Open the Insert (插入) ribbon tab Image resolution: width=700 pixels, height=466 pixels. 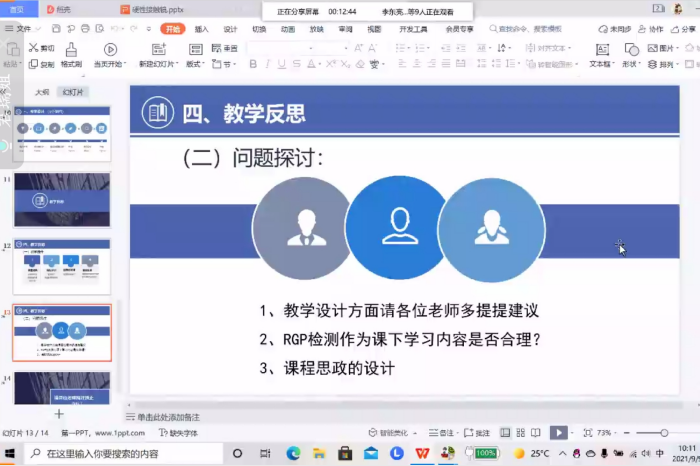202,30
